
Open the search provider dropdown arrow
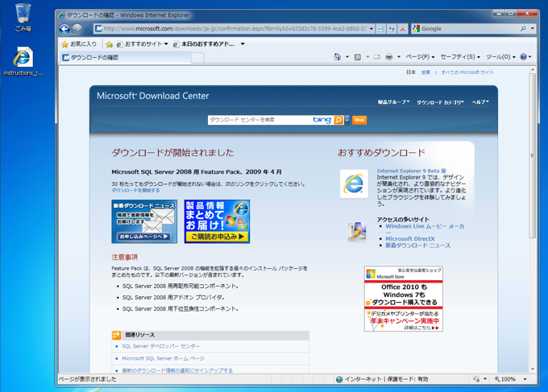pyautogui.click(x=532, y=29)
